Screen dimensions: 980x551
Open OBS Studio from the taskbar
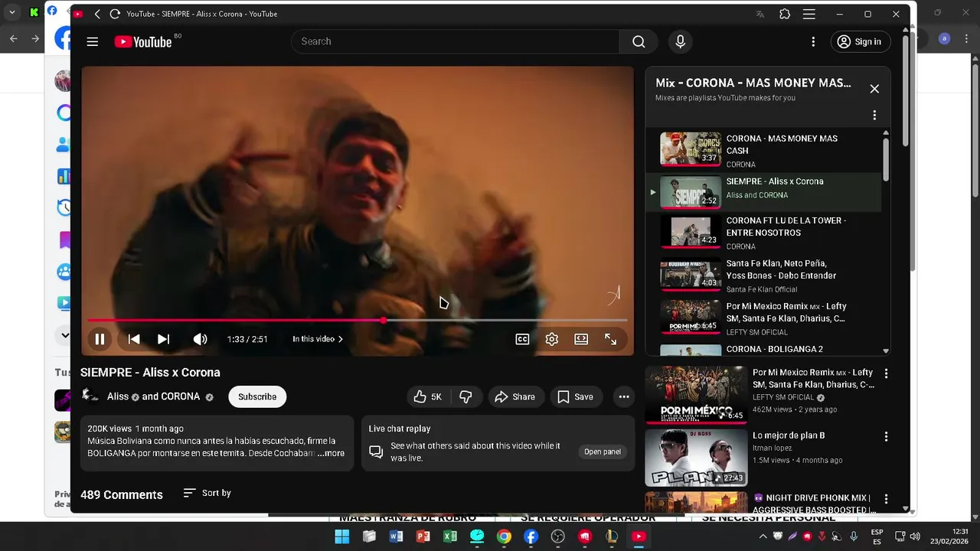(557, 536)
